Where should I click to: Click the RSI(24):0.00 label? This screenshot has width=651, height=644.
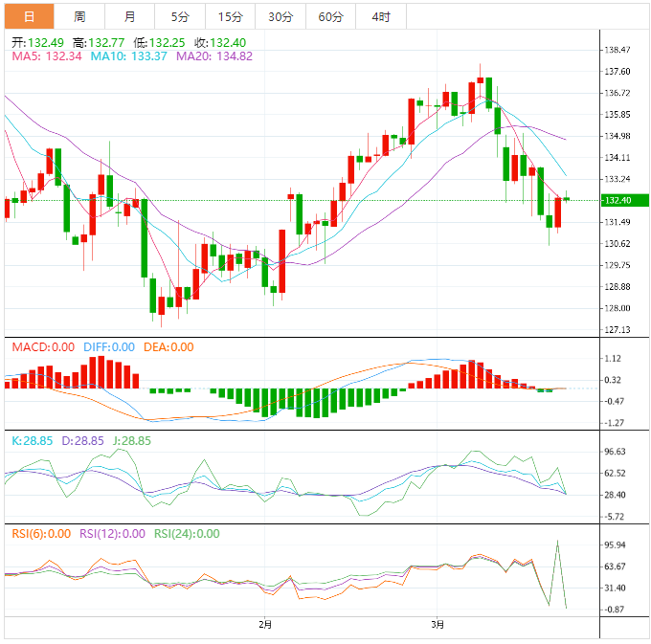point(187,534)
